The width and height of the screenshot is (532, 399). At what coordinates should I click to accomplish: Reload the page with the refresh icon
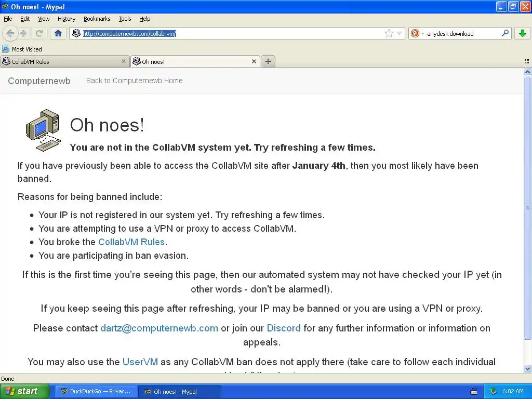point(39,33)
